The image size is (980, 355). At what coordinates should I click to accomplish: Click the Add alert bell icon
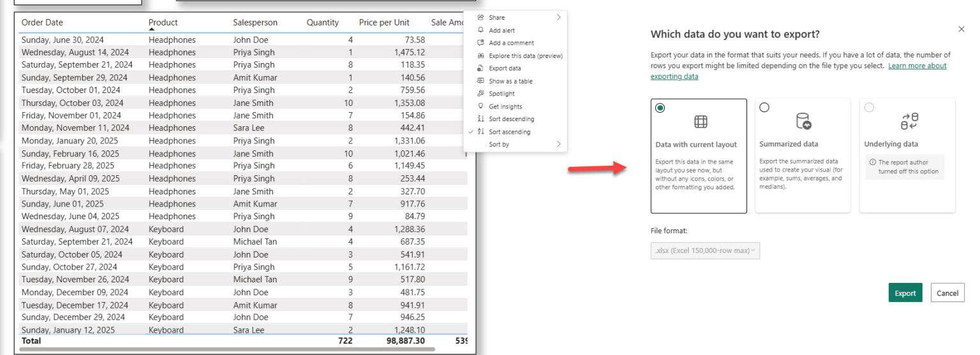click(x=480, y=30)
